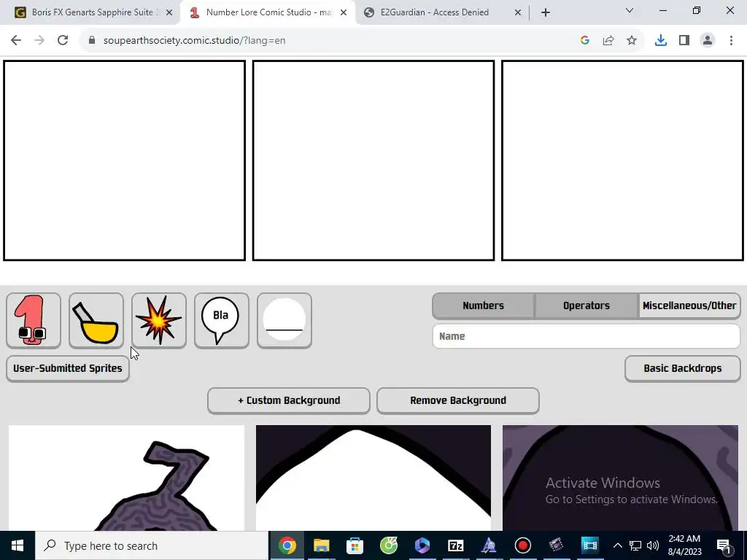Click Remove Background button
Screen dimensions: 747x560
pyautogui.click(x=458, y=400)
